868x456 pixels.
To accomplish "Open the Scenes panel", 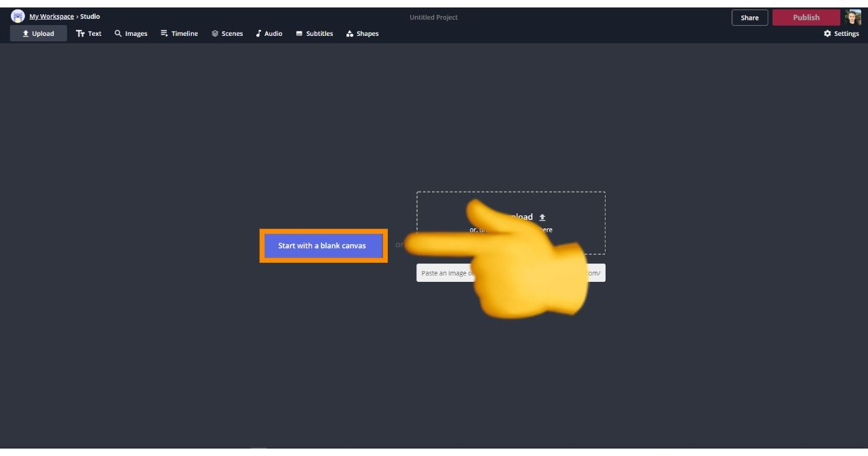I will click(227, 34).
